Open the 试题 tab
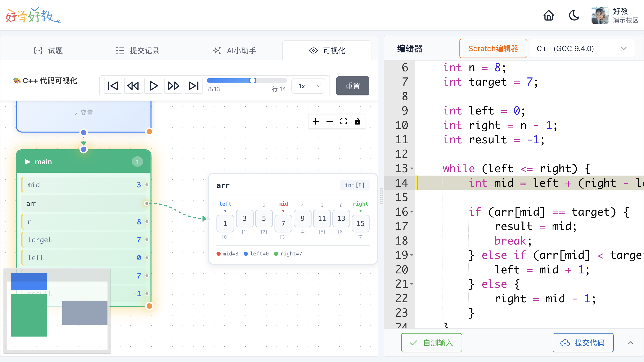 pos(48,50)
